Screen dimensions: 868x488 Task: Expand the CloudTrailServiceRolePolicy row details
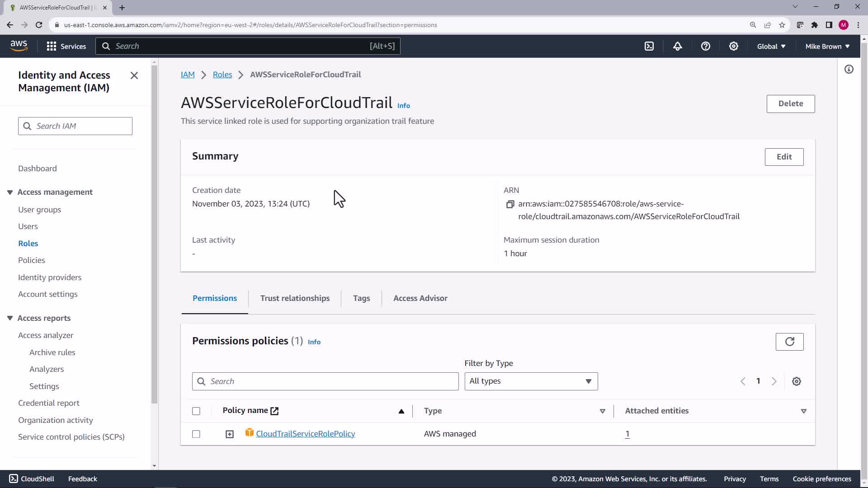230,434
